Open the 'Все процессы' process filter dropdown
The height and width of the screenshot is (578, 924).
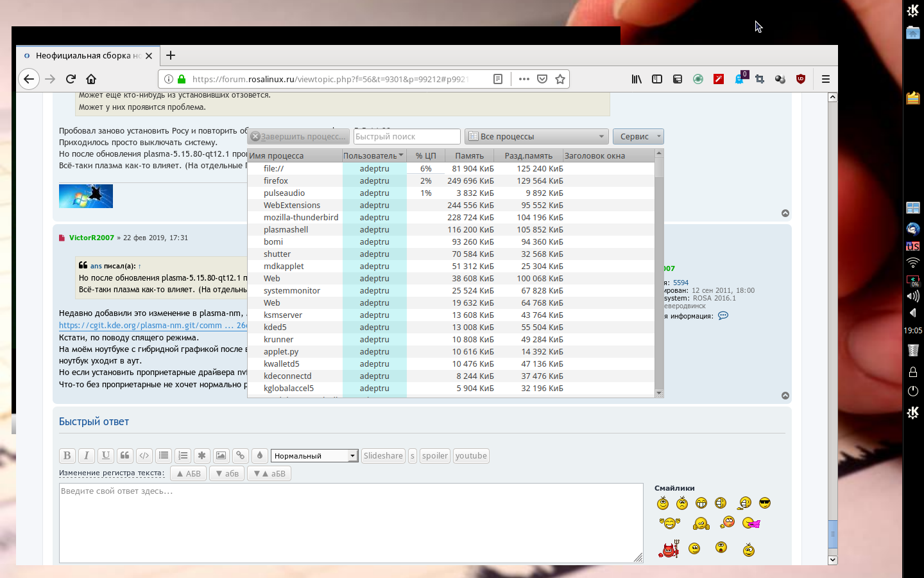(x=536, y=136)
